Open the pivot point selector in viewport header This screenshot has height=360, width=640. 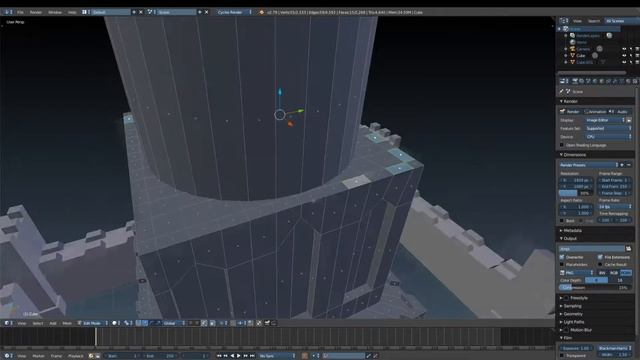click(128, 323)
